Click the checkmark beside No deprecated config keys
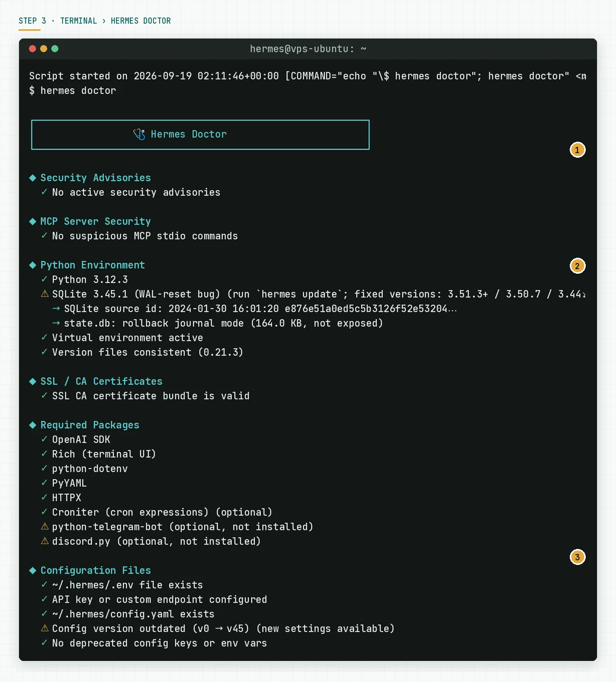This screenshot has height=682, width=616. pyautogui.click(x=45, y=643)
